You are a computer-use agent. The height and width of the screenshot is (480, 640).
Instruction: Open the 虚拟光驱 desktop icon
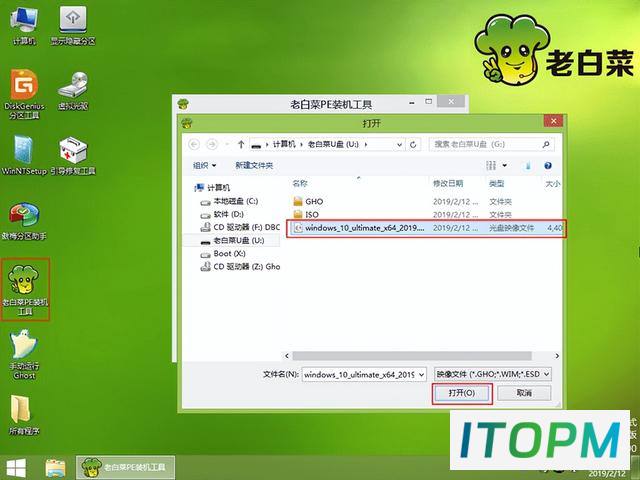[73, 91]
